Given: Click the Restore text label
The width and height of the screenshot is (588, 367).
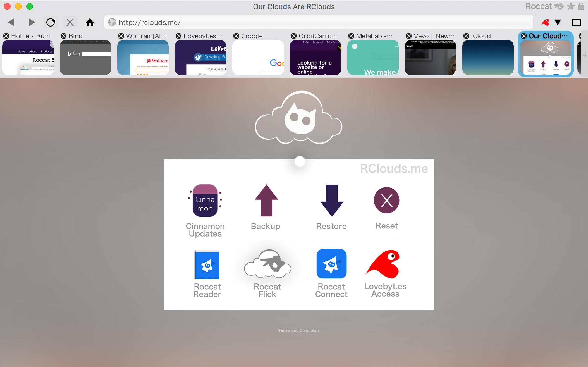Looking at the screenshot, I should point(331,226).
